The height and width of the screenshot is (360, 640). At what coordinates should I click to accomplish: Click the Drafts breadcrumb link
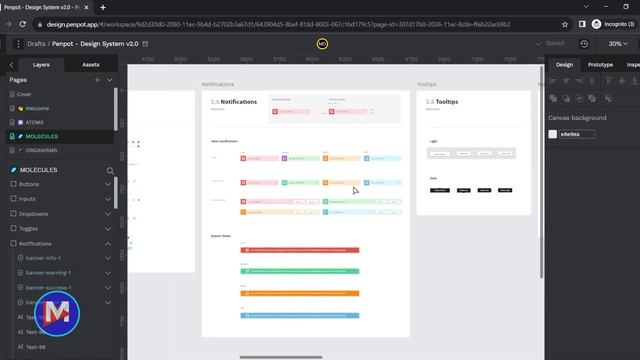36,44
